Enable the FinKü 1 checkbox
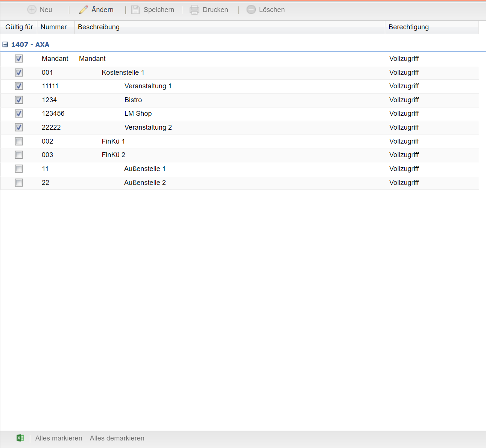The height and width of the screenshot is (448, 486). coord(19,141)
